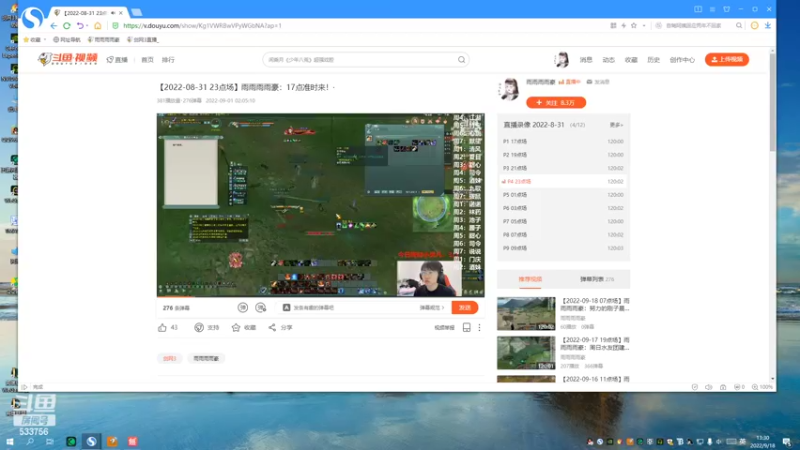The height and width of the screenshot is (450, 800).
Task: Open dropdown arrow next to the title
Action: tap(334, 88)
